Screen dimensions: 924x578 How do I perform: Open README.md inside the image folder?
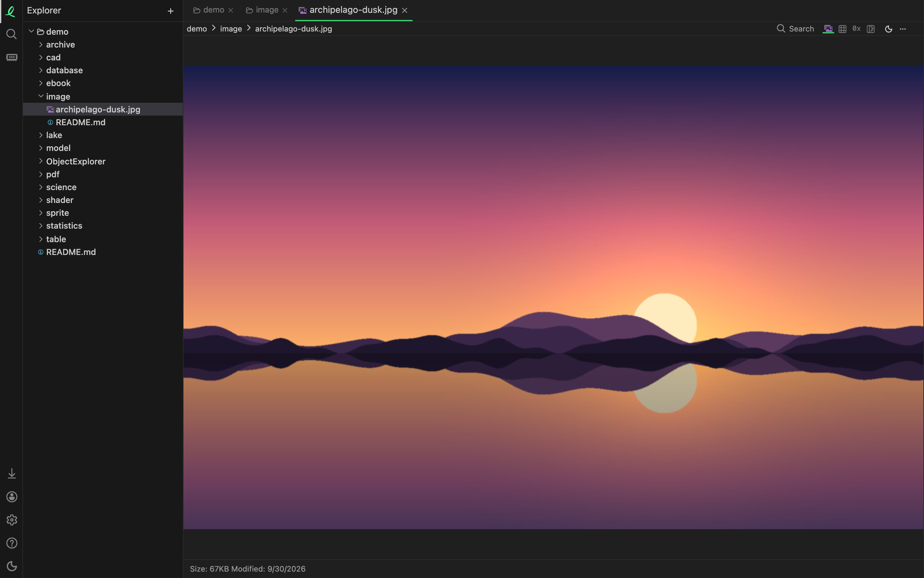[103, 122]
